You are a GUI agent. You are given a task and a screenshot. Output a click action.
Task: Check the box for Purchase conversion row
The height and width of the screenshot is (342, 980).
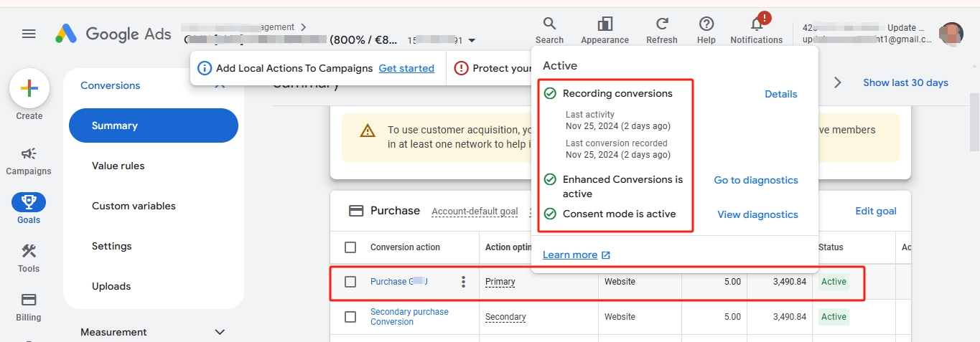350,282
